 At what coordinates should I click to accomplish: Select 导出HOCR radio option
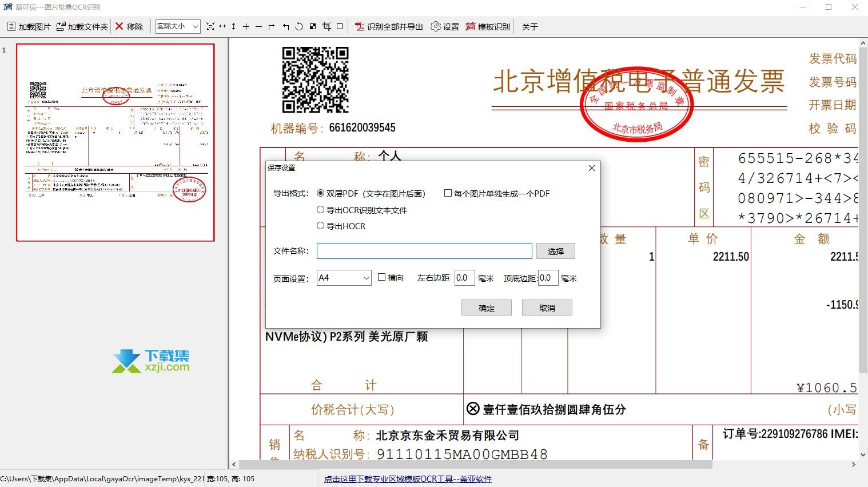321,226
